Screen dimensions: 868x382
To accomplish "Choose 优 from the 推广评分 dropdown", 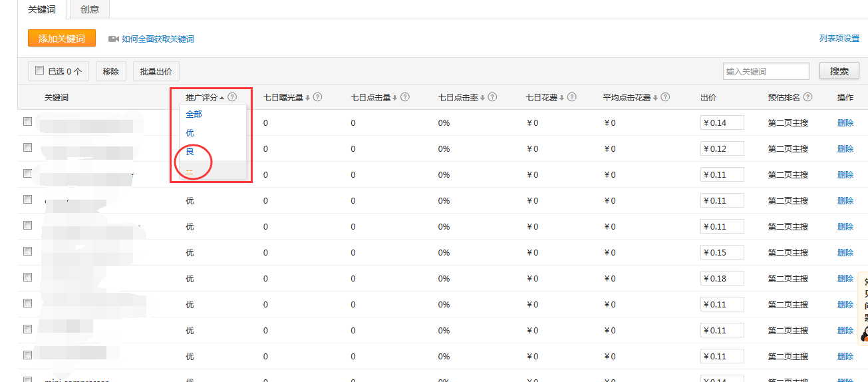I will click(190, 133).
